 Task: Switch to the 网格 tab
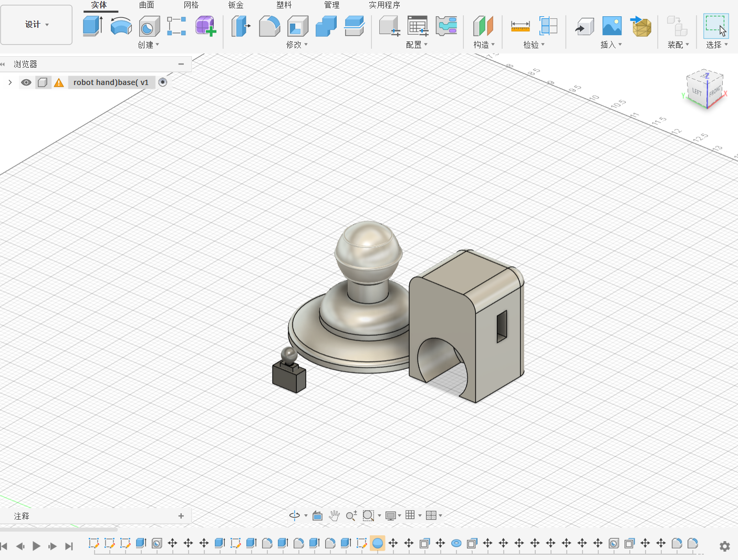tap(191, 5)
